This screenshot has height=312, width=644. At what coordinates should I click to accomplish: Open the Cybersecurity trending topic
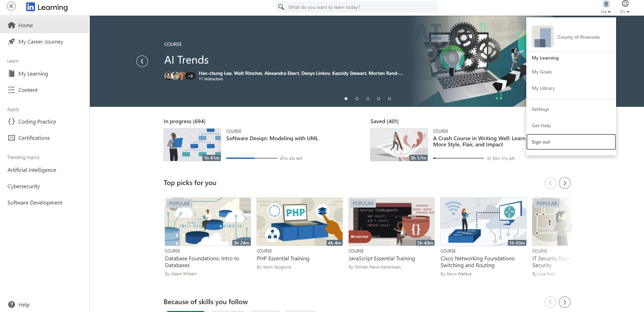pyautogui.click(x=23, y=186)
